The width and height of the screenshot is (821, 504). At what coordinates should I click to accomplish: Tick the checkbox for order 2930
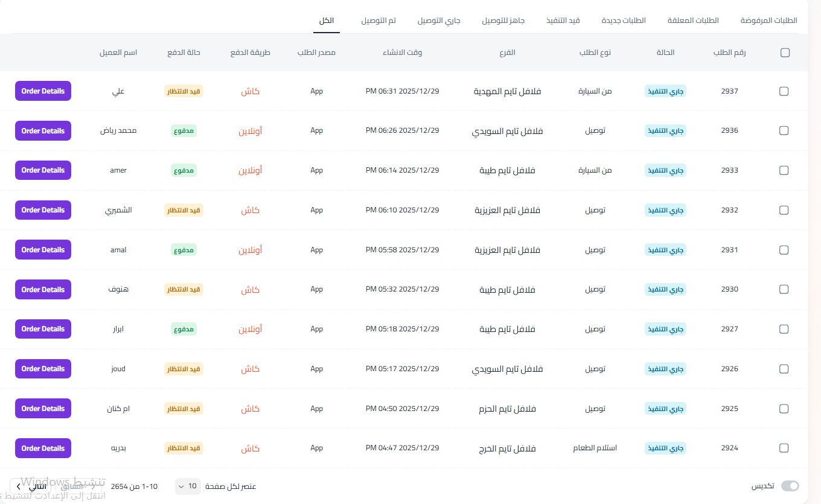click(x=784, y=289)
